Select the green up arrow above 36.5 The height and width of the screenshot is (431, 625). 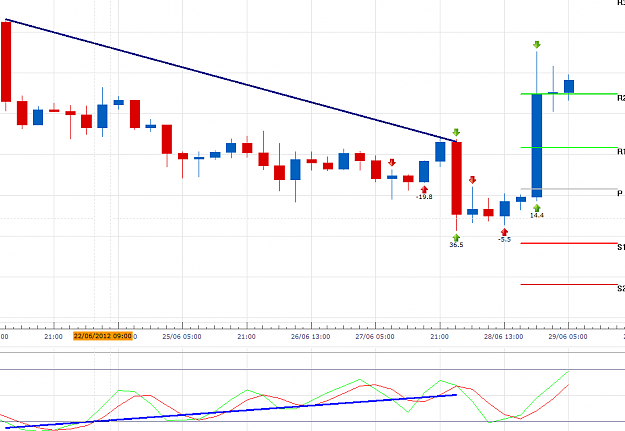point(456,238)
